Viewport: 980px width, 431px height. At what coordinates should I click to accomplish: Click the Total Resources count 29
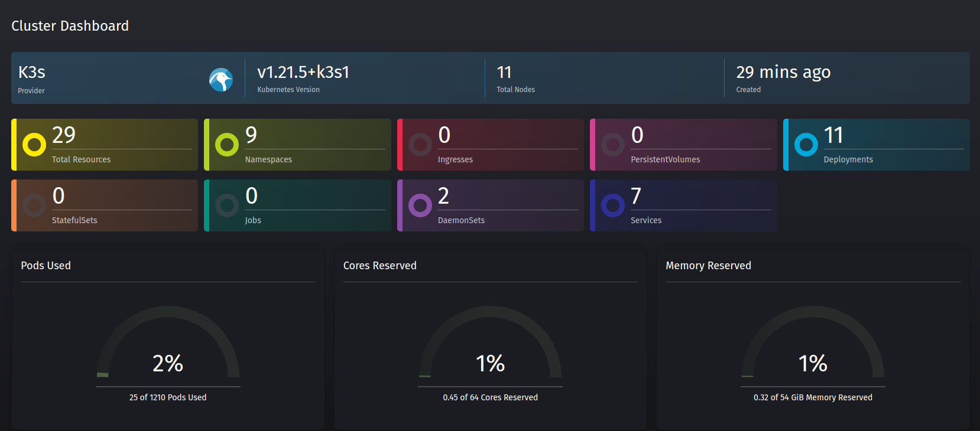[x=64, y=135]
